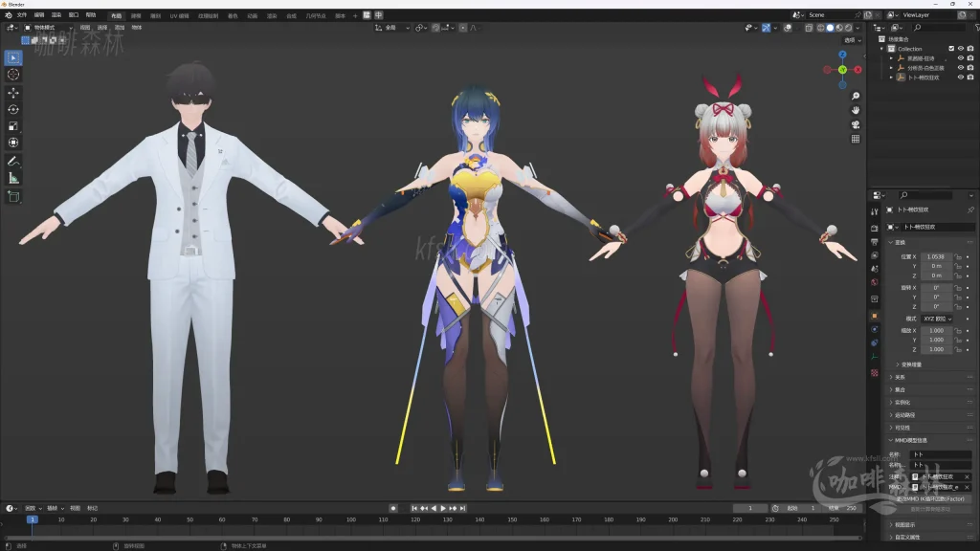Click the Blender logo menu icon
The width and height of the screenshot is (980, 551).
pos(8,15)
